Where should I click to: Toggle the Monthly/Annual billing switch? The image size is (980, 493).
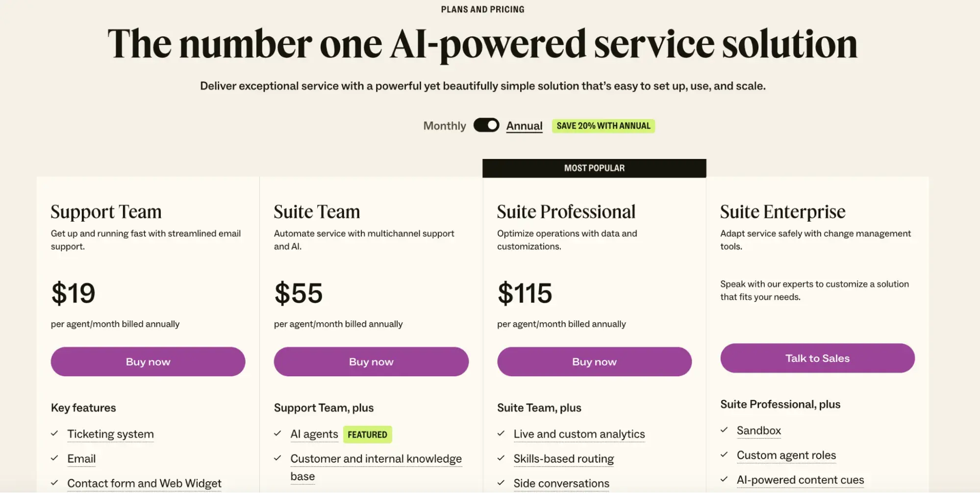[x=486, y=125]
